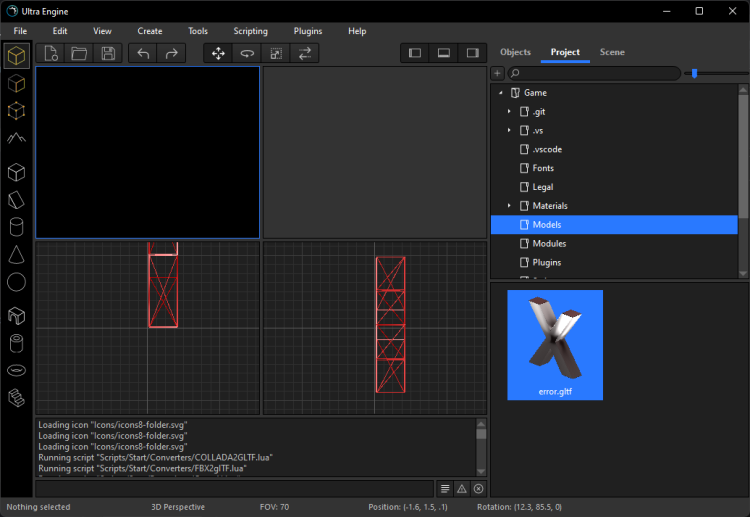Image resolution: width=750 pixels, height=517 pixels.
Task: Collapse the Game root folder
Action: coord(500,93)
